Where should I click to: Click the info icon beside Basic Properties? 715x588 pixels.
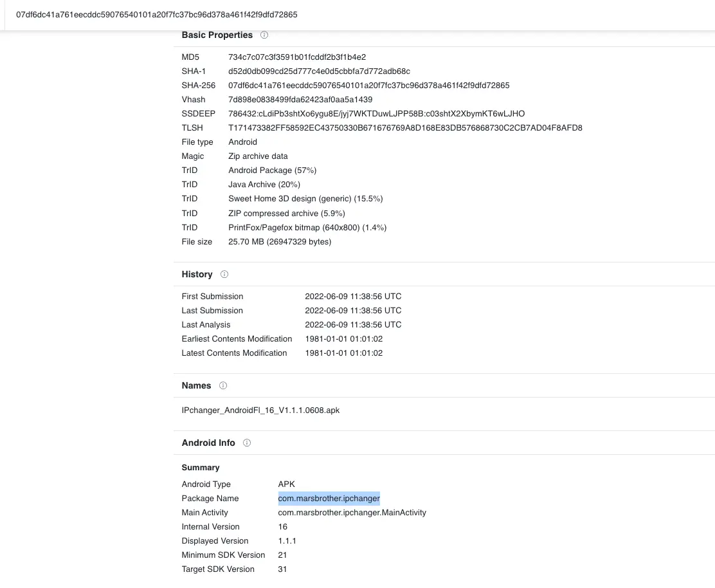click(x=264, y=35)
